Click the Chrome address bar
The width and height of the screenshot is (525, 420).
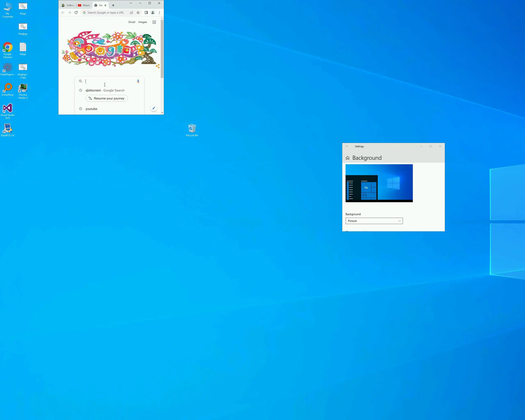pyautogui.click(x=105, y=13)
